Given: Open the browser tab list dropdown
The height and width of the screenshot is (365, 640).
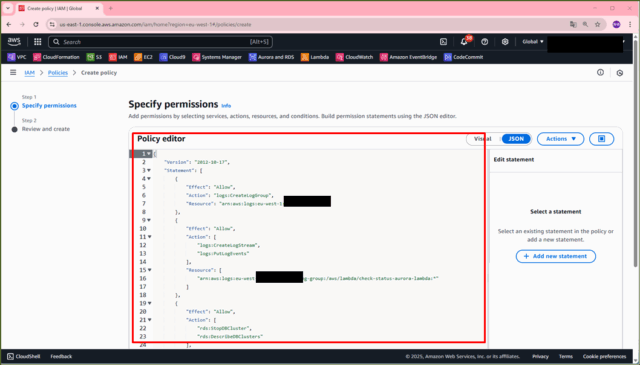Looking at the screenshot, I should coord(8,8).
